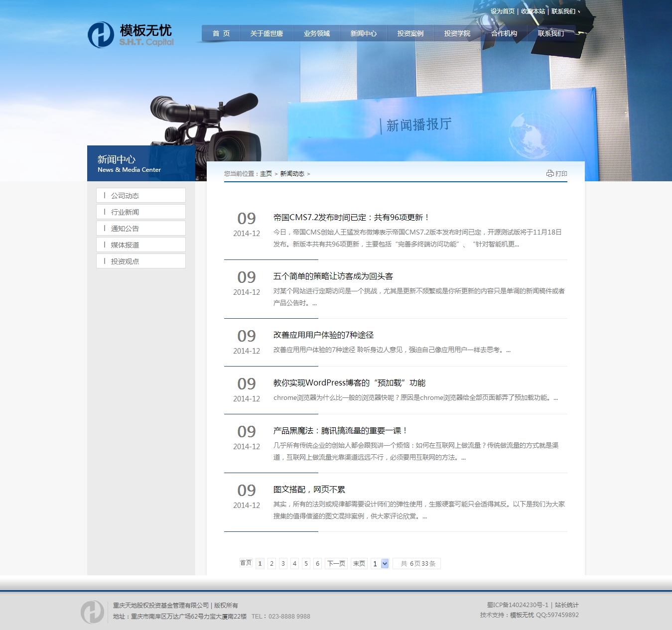
Task: Select 公司动态 in the sidebar
Action: (125, 196)
